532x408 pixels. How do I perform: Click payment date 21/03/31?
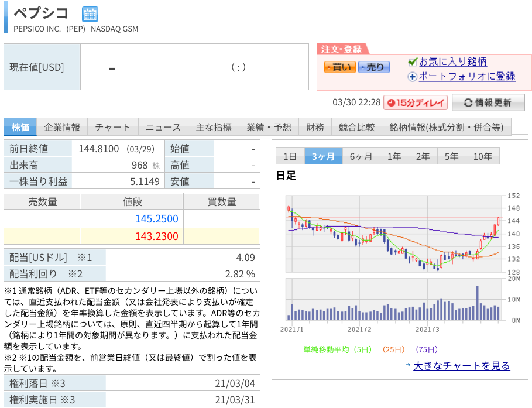[x=235, y=400]
